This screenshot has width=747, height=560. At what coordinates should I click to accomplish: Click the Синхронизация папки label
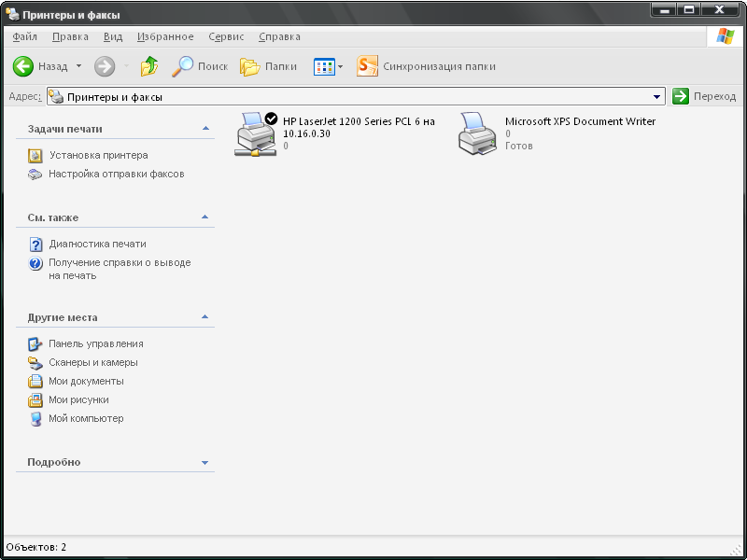pos(439,66)
